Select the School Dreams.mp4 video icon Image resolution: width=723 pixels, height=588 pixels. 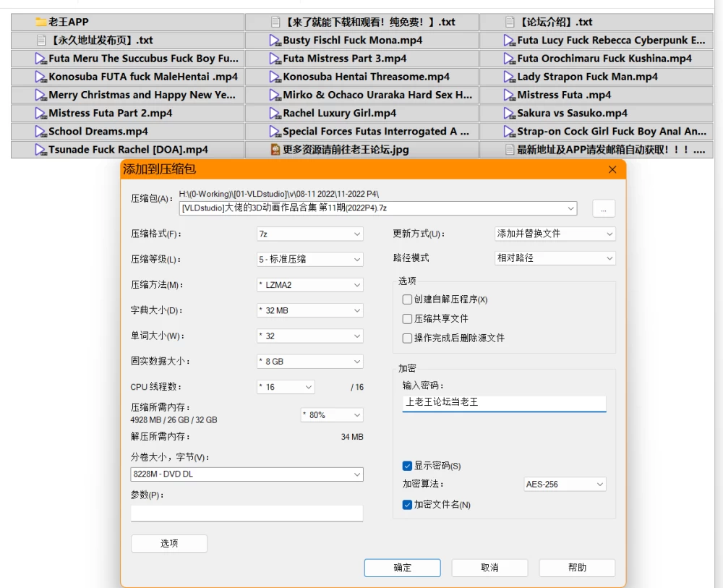41,132
